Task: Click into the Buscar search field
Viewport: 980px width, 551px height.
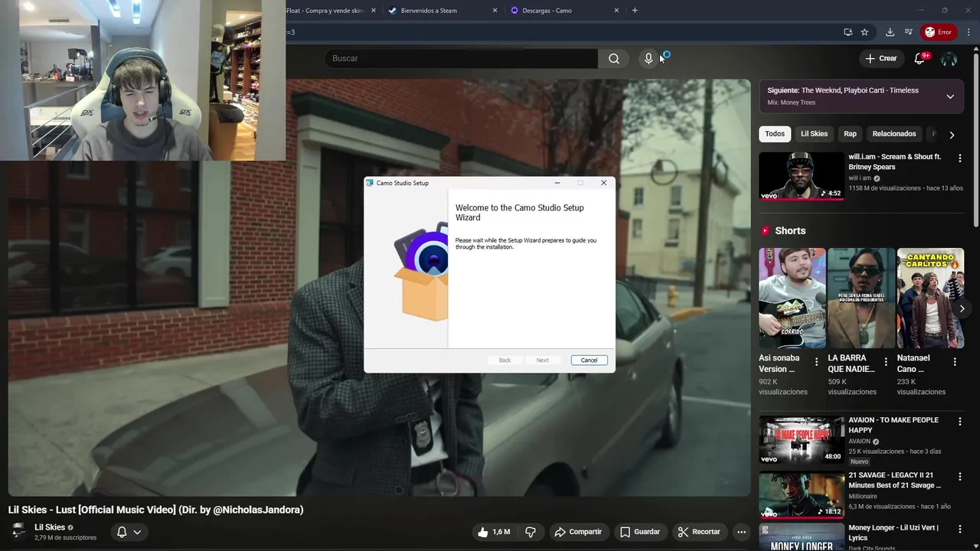Action: pyautogui.click(x=461, y=58)
